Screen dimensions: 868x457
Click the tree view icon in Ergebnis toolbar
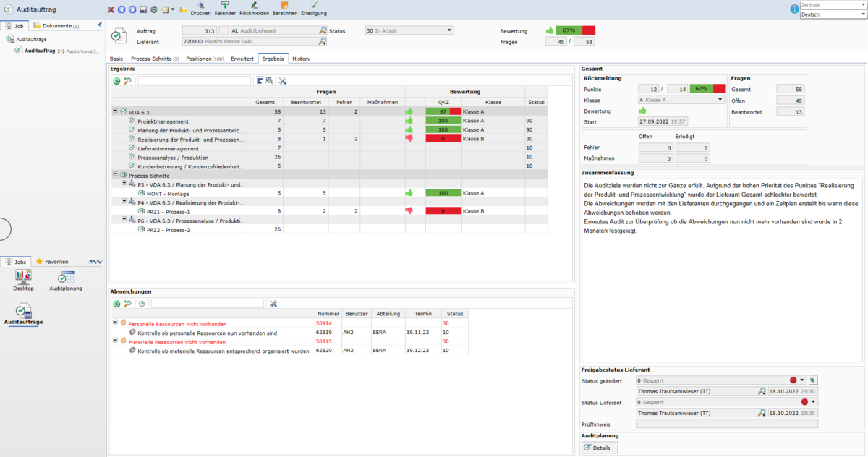(260, 81)
